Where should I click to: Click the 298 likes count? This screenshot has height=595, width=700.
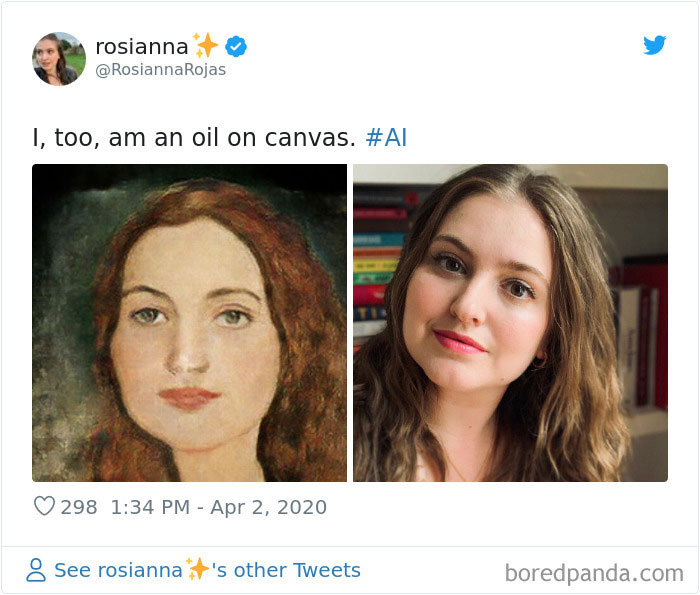coord(79,507)
